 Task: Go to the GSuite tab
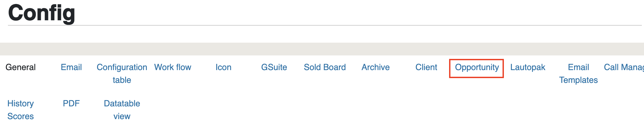(274, 67)
